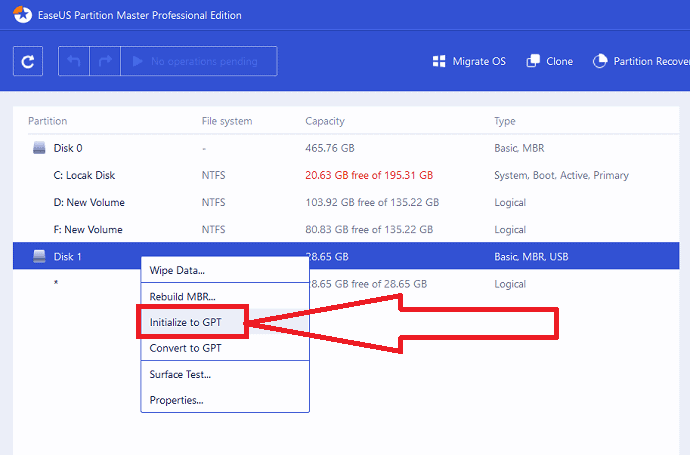Open the Clone tool

(x=550, y=61)
